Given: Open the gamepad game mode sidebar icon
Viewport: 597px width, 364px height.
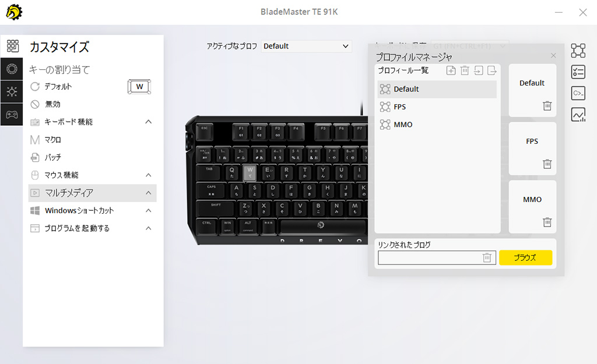Looking at the screenshot, I should [x=12, y=114].
